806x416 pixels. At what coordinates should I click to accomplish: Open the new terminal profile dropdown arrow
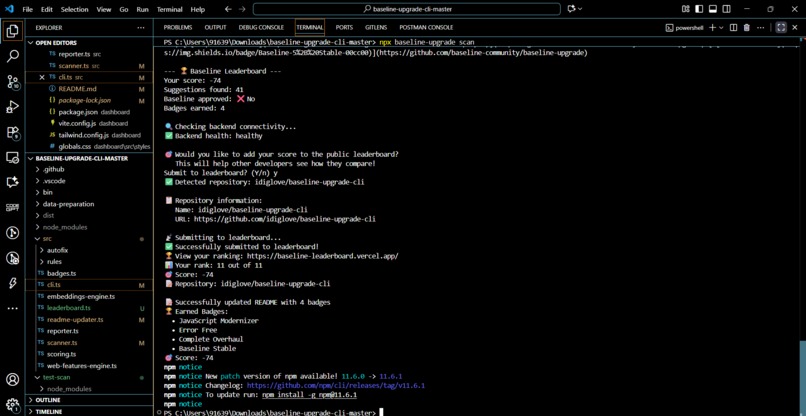tap(721, 27)
